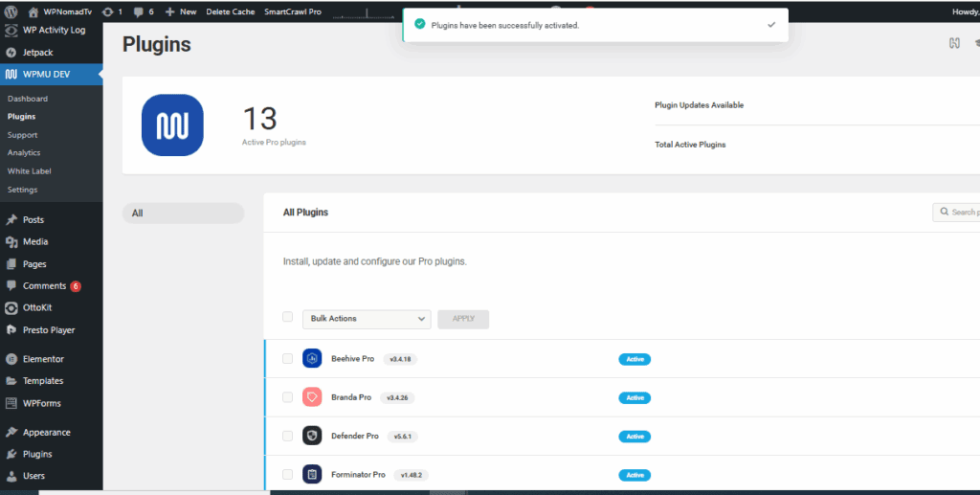Open Defender Pro plugin name
The image size is (980, 495).
pyautogui.click(x=355, y=437)
